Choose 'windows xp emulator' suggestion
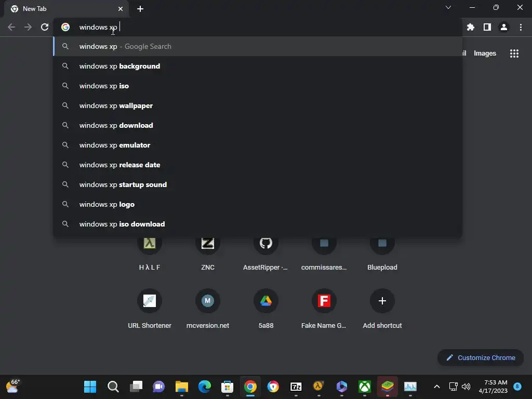Viewport: 532px width, 399px height. [x=258, y=145]
